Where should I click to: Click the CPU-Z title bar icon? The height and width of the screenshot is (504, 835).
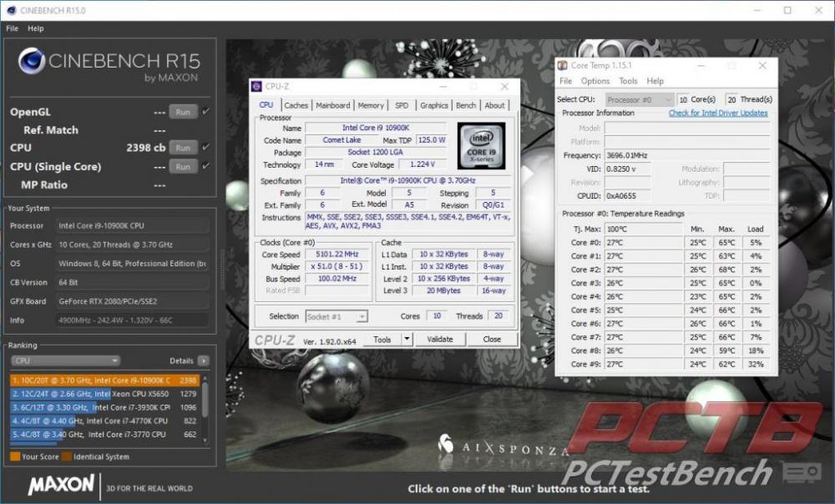256,86
